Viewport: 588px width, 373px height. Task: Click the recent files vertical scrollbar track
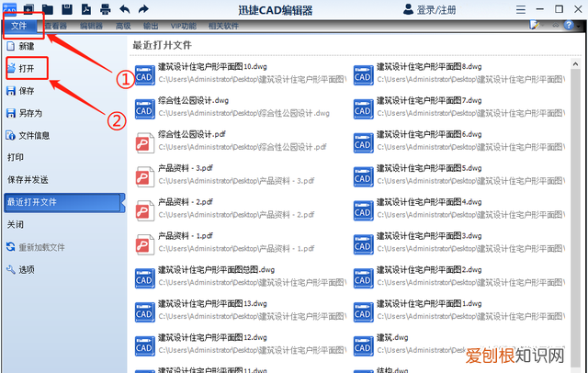coord(575,218)
